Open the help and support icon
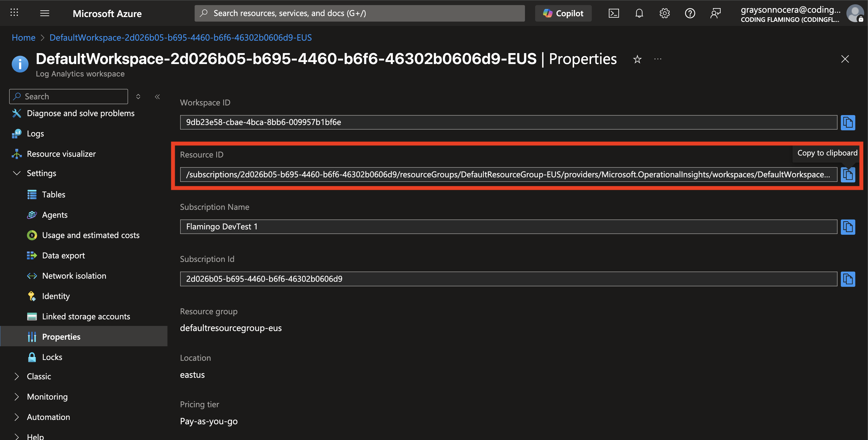This screenshot has height=440, width=868. click(690, 13)
